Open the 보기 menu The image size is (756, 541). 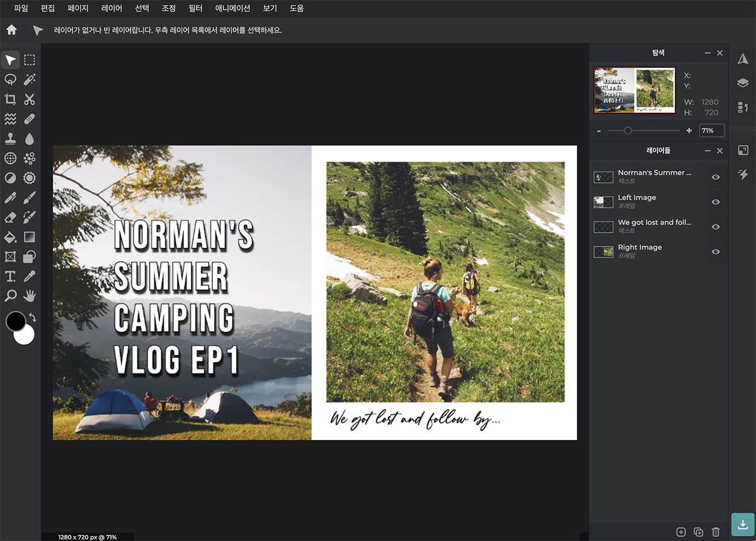[270, 8]
